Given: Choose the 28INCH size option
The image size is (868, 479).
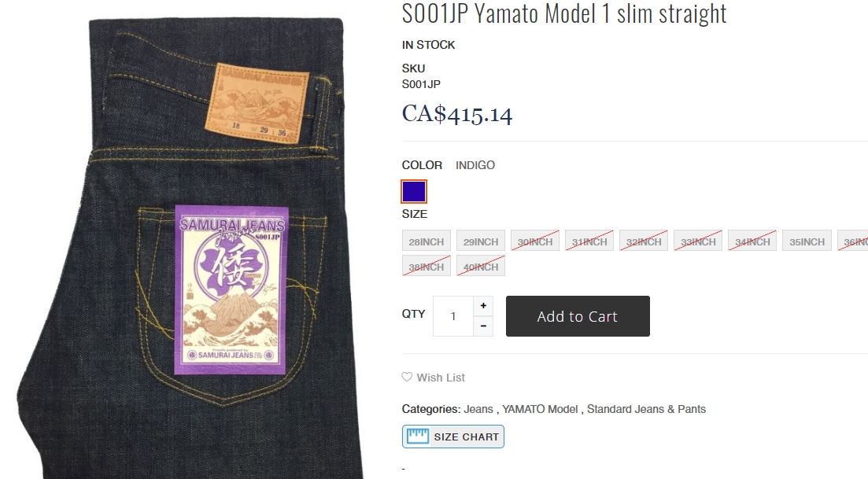Looking at the screenshot, I should point(427,241).
